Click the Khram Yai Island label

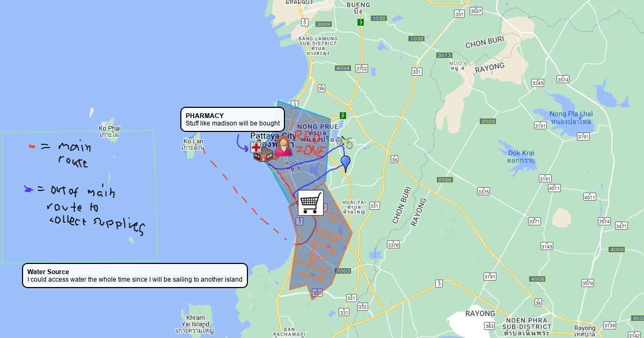[195, 324]
